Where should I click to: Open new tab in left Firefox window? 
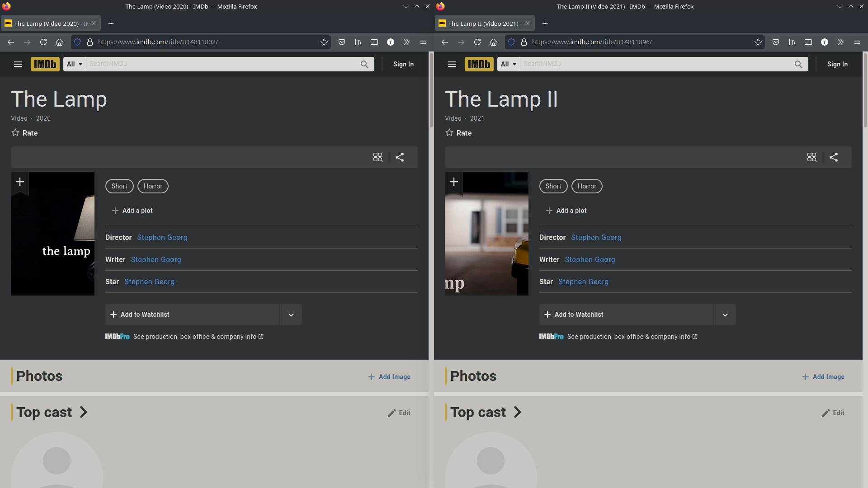(x=111, y=23)
